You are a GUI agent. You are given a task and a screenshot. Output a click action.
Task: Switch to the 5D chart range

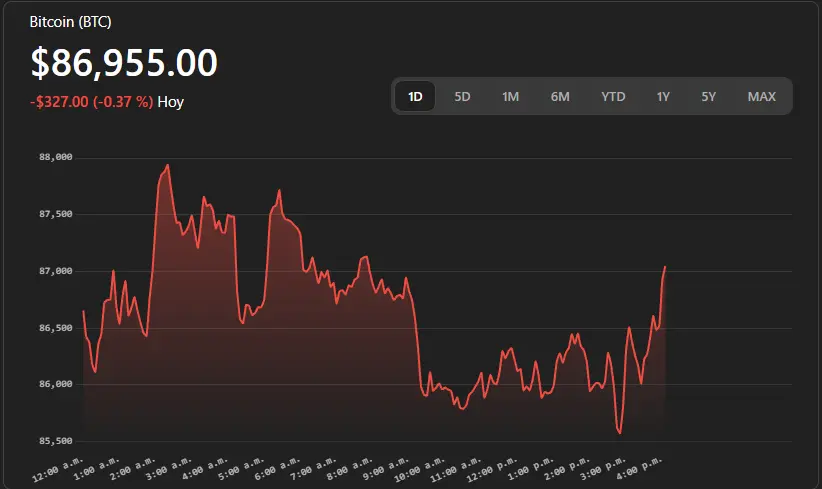pyautogui.click(x=462, y=97)
